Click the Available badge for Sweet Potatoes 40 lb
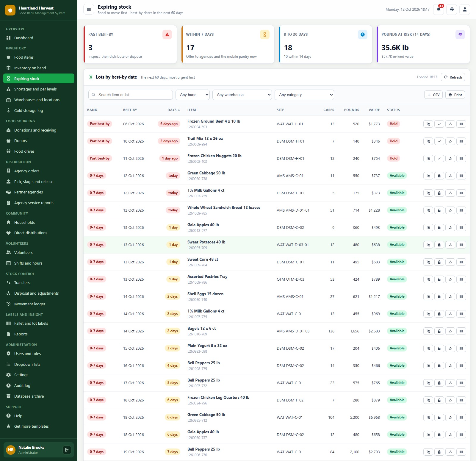This screenshot has height=461, width=476. tap(397, 245)
